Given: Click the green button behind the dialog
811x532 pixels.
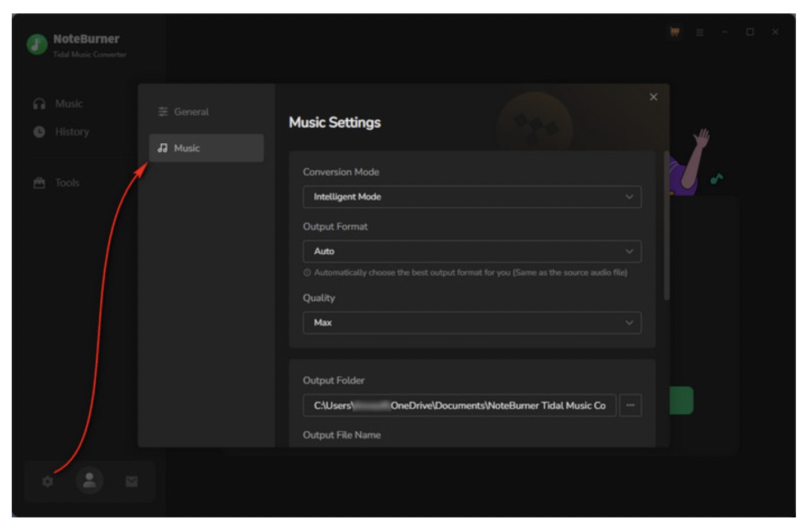Looking at the screenshot, I should point(682,401).
